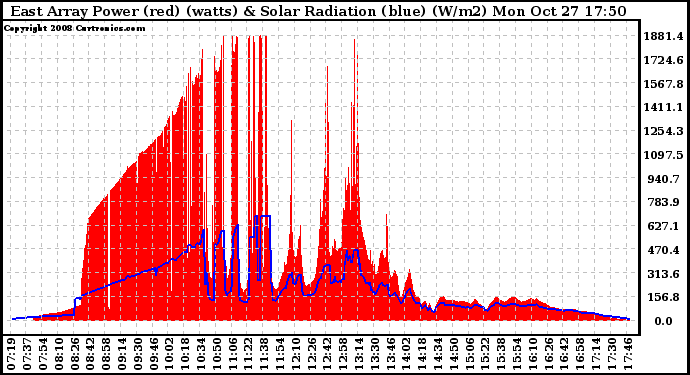Click the 12:26 time label

[x=312, y=354]
